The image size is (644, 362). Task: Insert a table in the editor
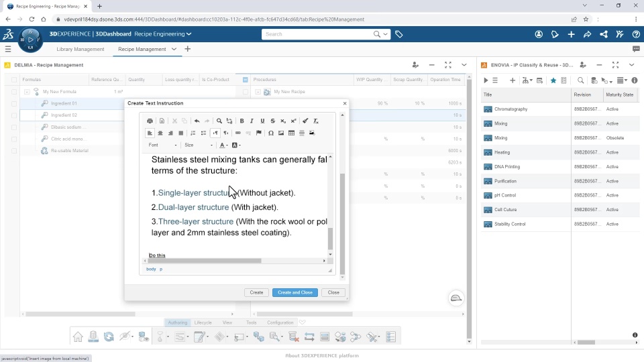click(x=291, y=133)
